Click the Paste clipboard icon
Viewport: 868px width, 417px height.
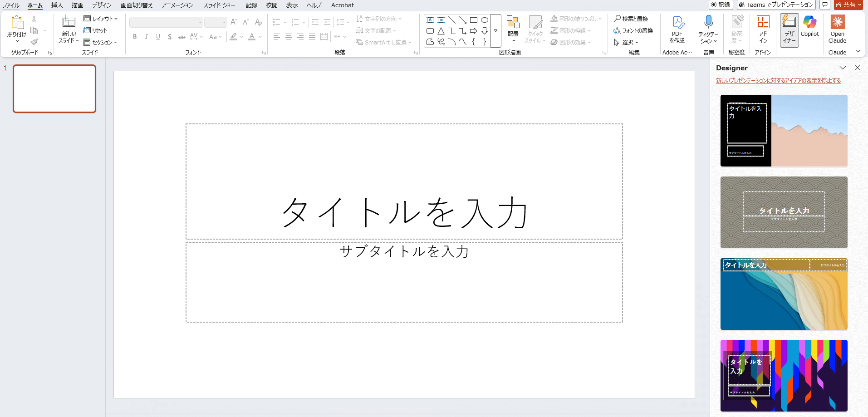pyautogui.click(x=17, y=23)
